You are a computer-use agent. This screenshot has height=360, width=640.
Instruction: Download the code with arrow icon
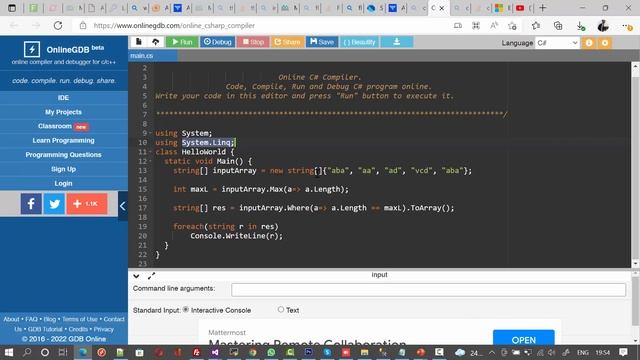pos(397,42)
